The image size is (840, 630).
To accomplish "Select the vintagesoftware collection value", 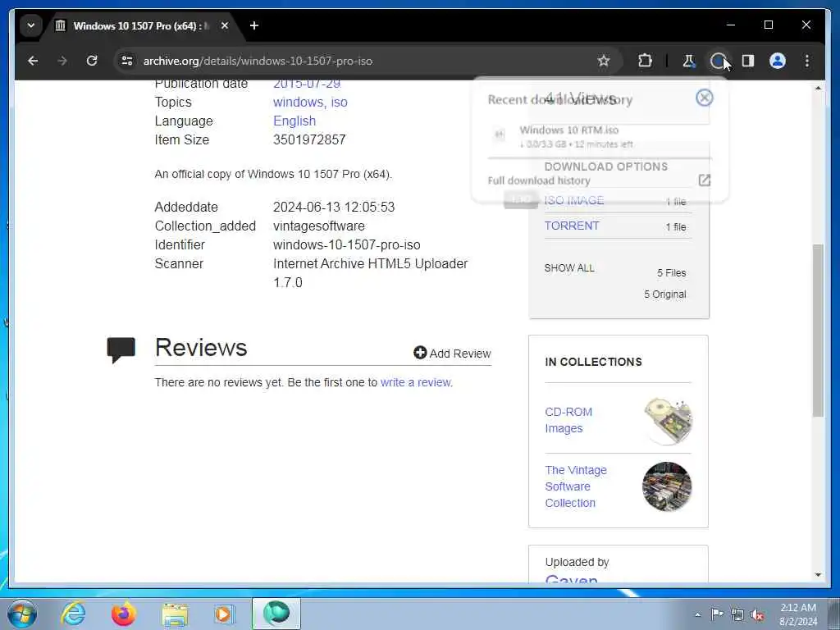I will (x=319, y=226).
